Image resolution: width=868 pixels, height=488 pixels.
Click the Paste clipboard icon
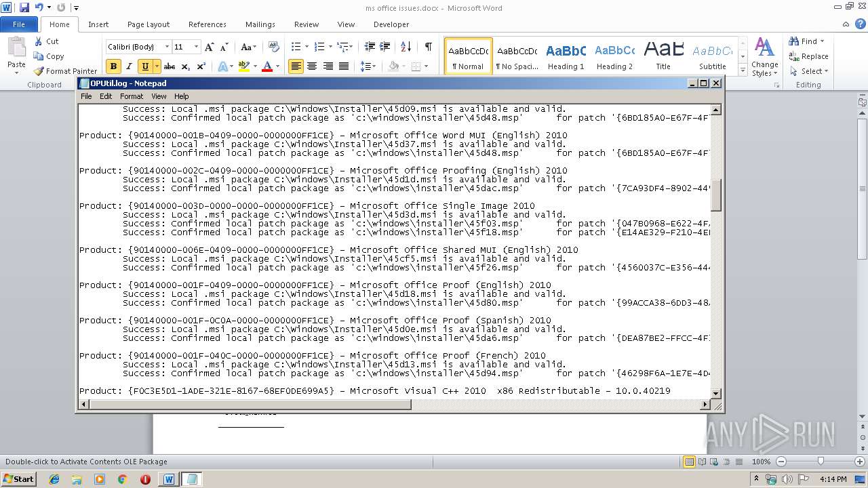point(16,47)
